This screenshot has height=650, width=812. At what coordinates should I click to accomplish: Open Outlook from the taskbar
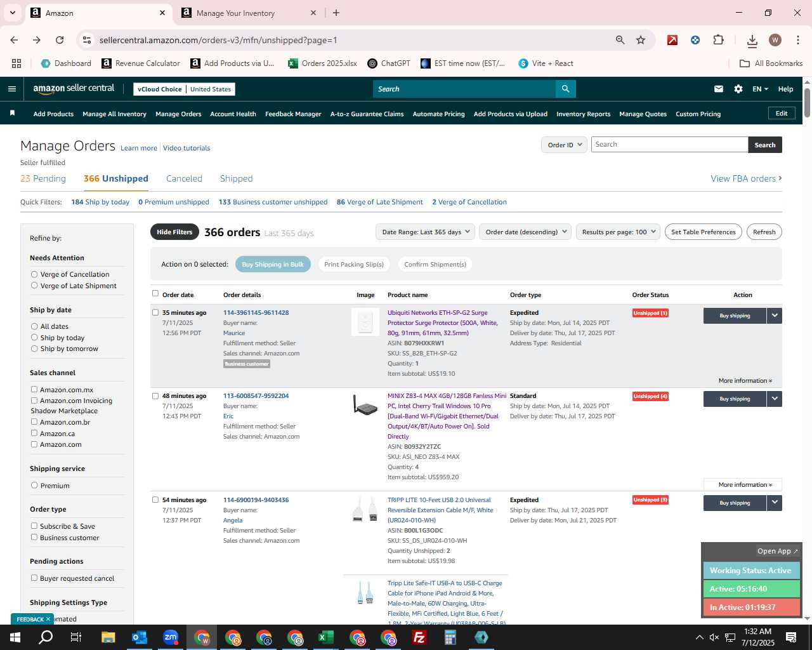(x=140, y=637)
